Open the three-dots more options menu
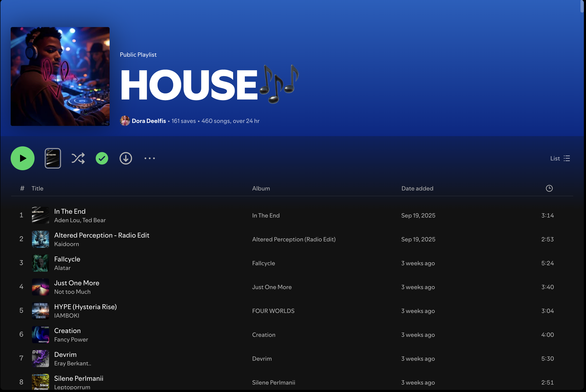The height and width of the screenshot is (392, 586). (150, 158)
